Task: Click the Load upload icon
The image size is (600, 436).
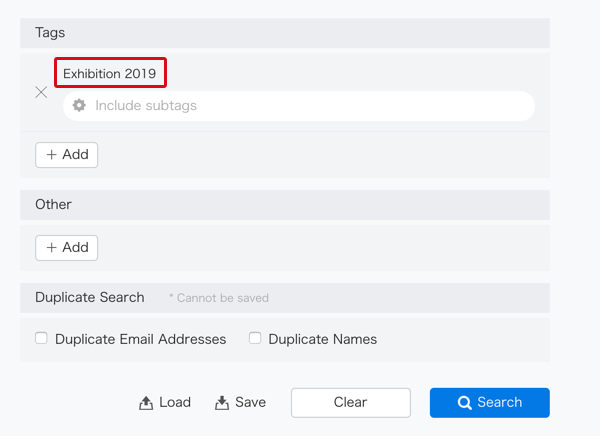Action: point(146,403)
